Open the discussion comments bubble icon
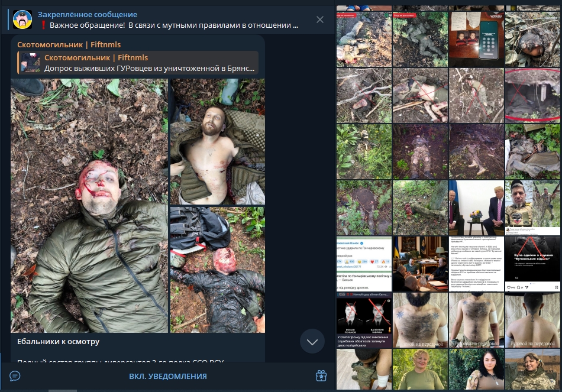The height and width of the screenshot is (392, 562). (x=15, y=376)
